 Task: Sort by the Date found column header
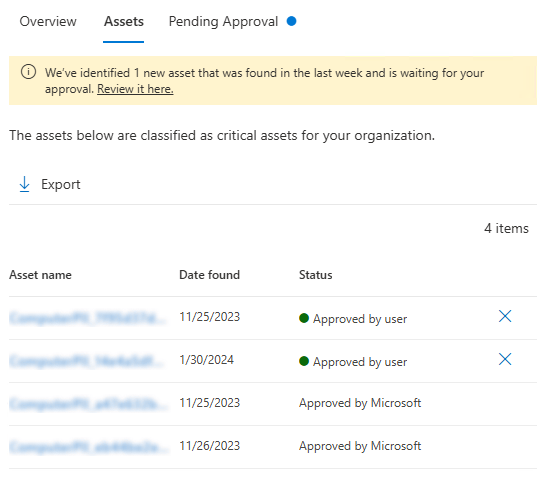pos(210,275)
